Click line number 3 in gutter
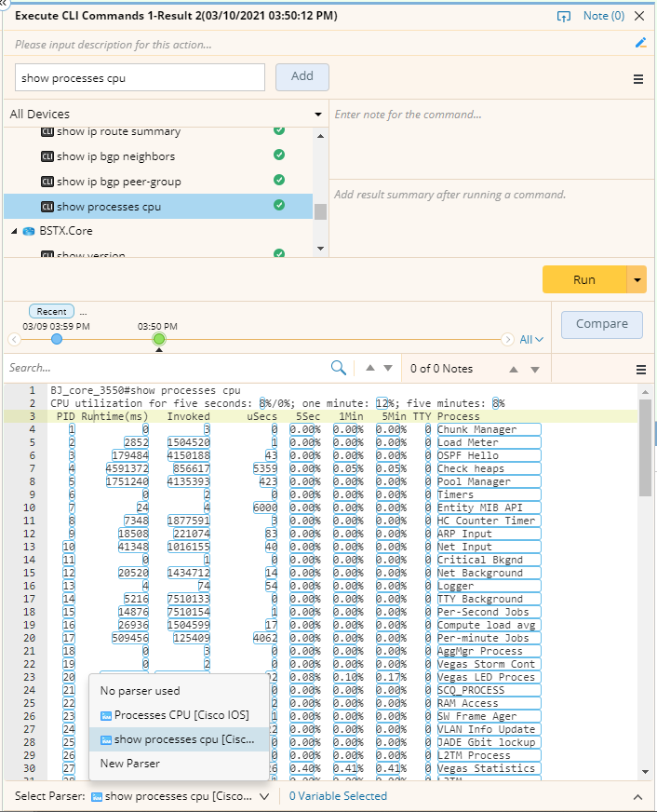Viewport: 657px width, 812px height. click(32, 416)
